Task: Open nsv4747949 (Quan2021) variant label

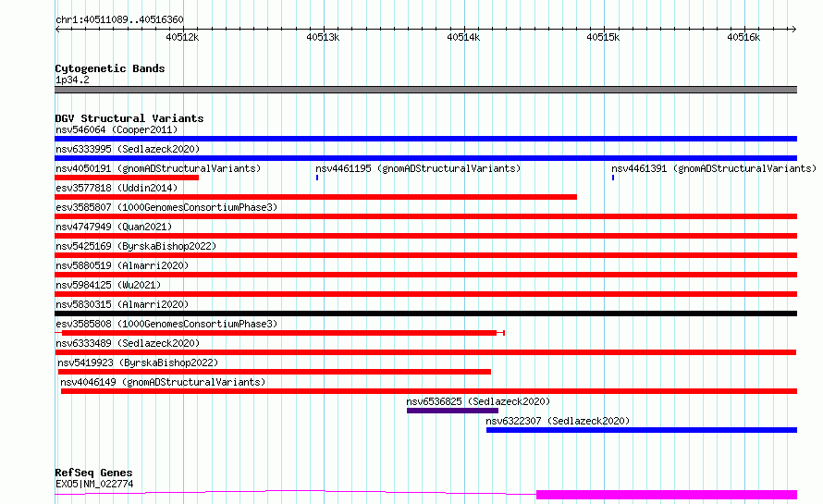Action: (x=114, y=227)
